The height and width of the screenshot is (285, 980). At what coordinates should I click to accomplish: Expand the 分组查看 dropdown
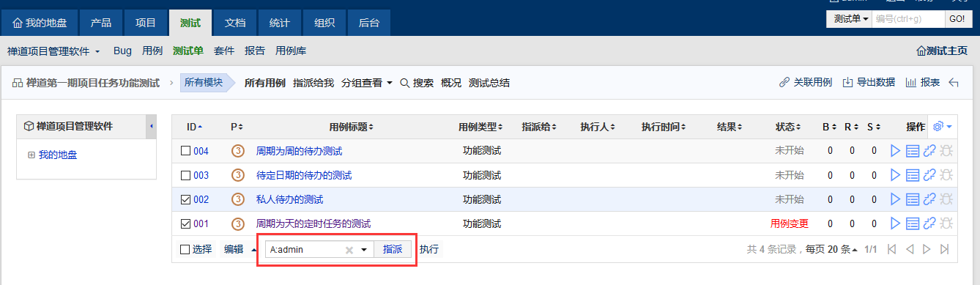(x=367, y=83)
